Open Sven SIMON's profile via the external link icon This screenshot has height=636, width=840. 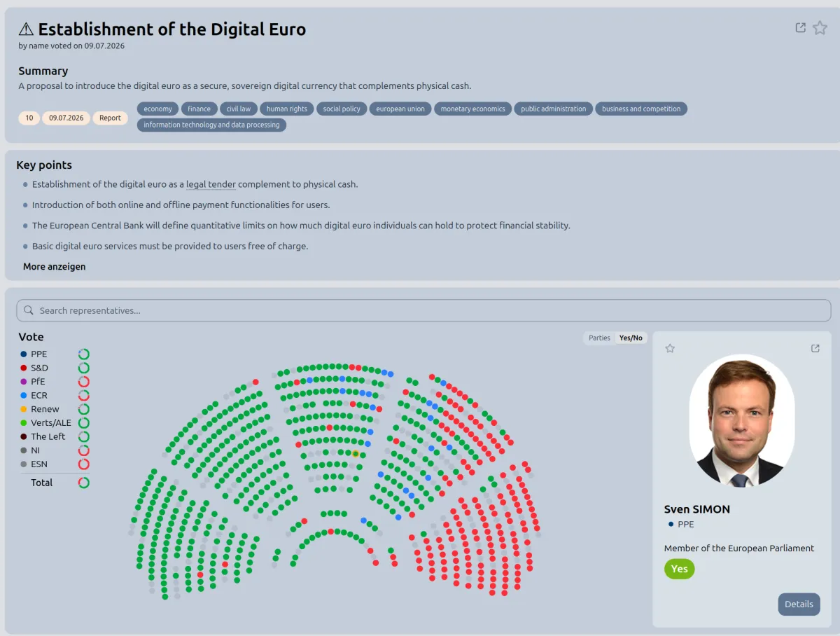click(815, 348)
